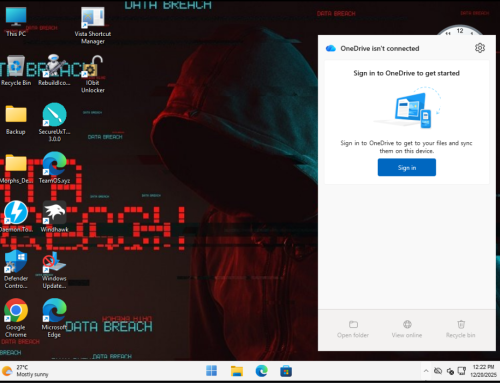
Task: Launch Microsoft Store from taskbar
Action: tap(286, 371)
